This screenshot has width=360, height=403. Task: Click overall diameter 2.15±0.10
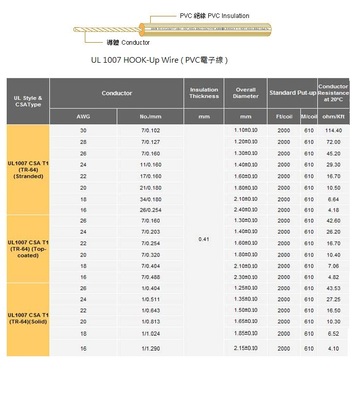click(x=246, y=348)
